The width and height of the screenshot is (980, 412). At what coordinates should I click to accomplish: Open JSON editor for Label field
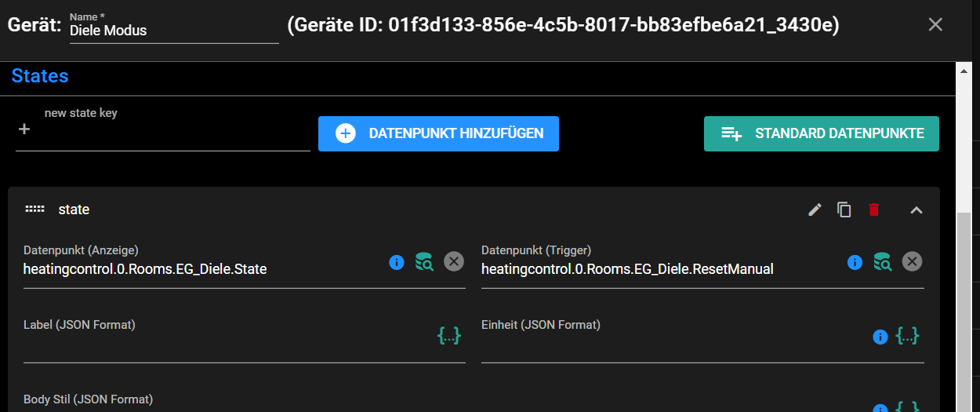click(448, 336)
